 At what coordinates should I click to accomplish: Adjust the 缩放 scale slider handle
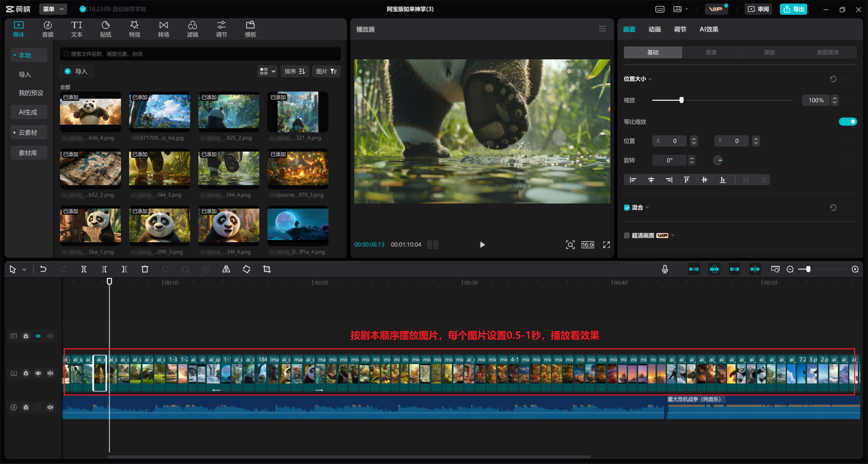[682, 100]
